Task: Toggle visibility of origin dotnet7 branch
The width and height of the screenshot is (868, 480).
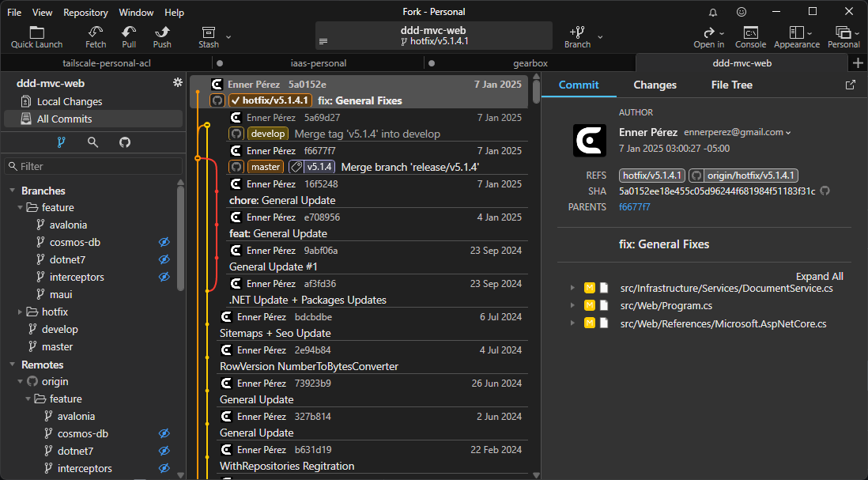Action: [x=164, y=451]
